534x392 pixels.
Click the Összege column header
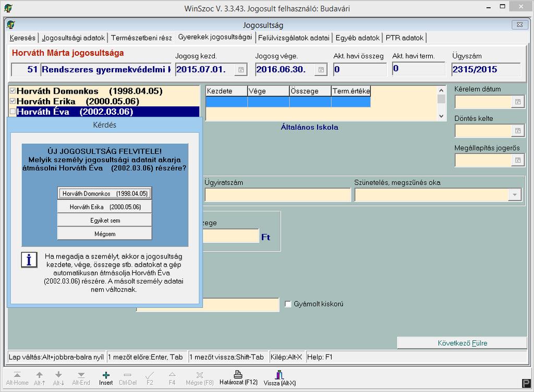310,91
